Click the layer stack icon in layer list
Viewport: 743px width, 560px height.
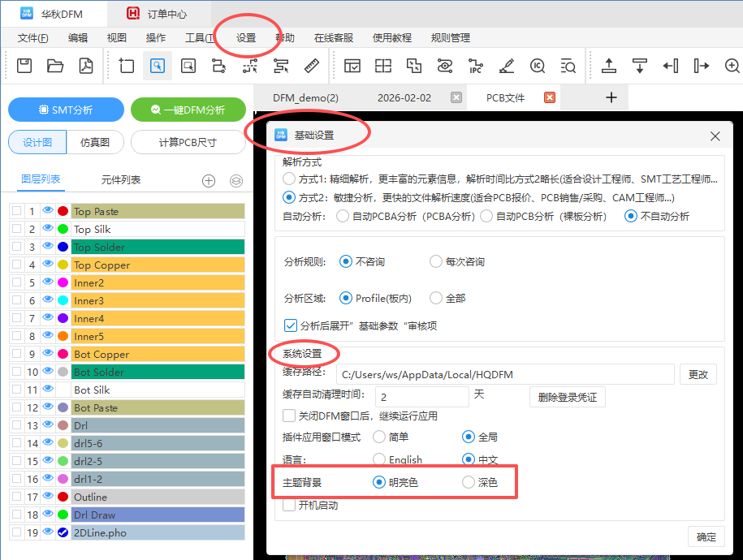[236, 180]
